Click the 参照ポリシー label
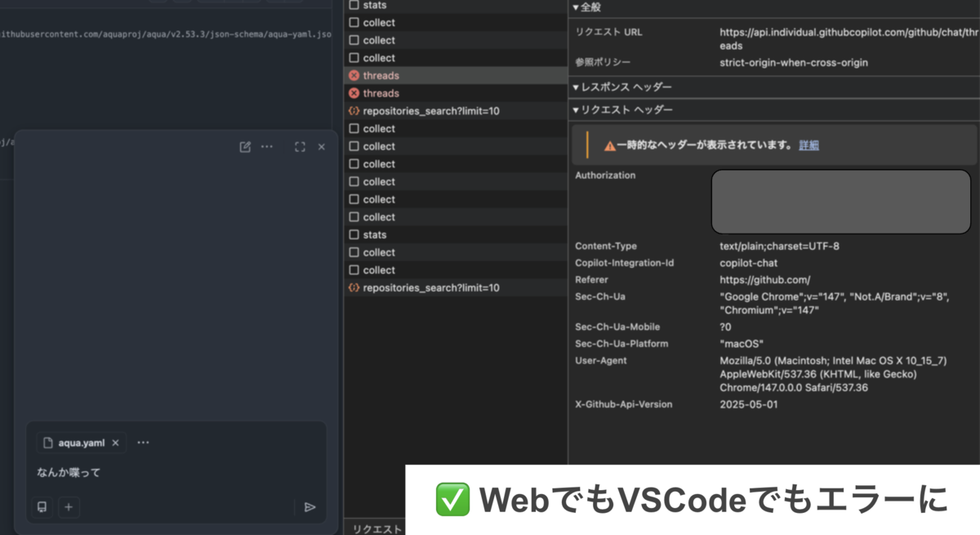The width and height of the screenshot is (980, 535). (603, 62)
